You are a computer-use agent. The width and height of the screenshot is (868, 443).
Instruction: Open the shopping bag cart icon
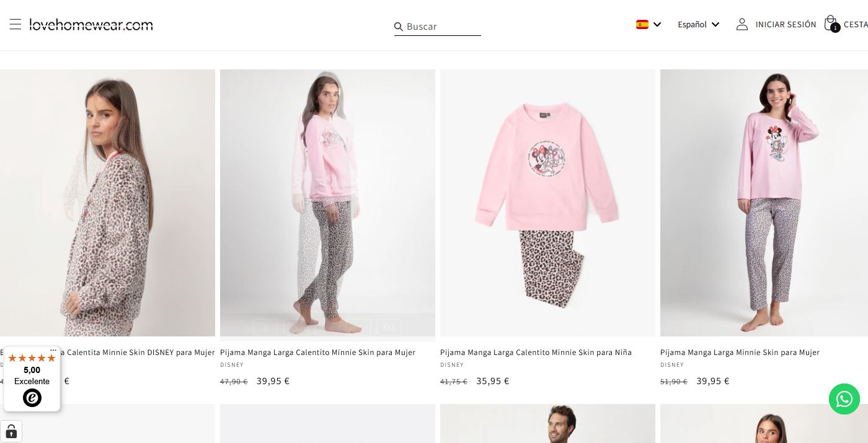pos(830,24)
